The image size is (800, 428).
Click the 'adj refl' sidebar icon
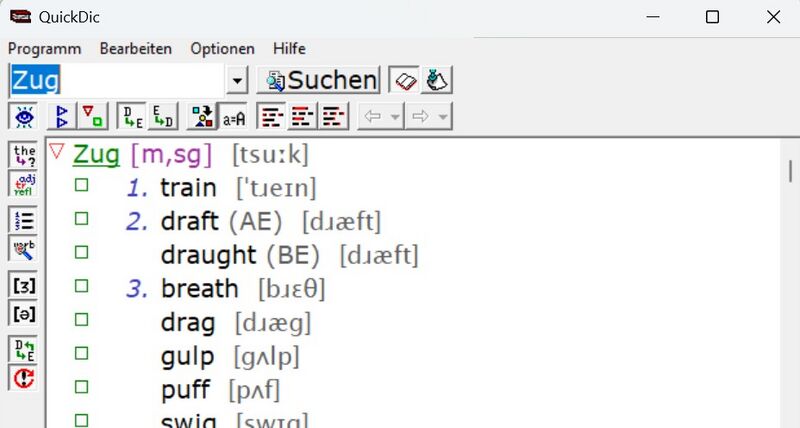[x=23, y=183]
